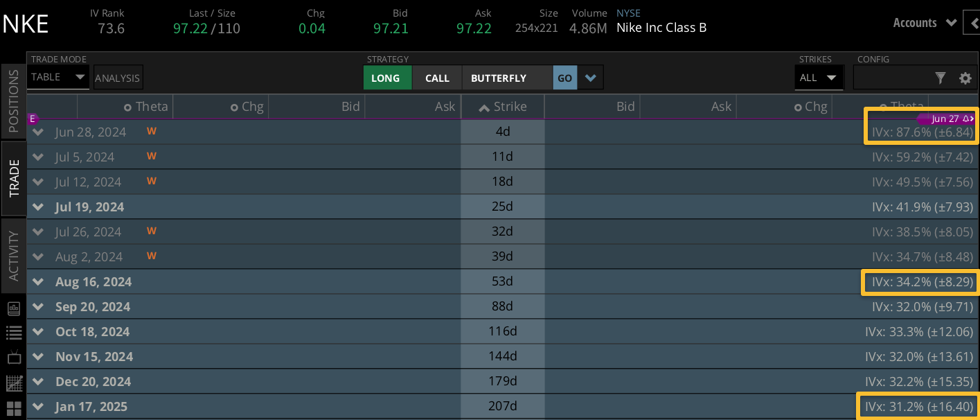
Task: Click the TV icon in sidebar
Action: (x=14, y=358)
